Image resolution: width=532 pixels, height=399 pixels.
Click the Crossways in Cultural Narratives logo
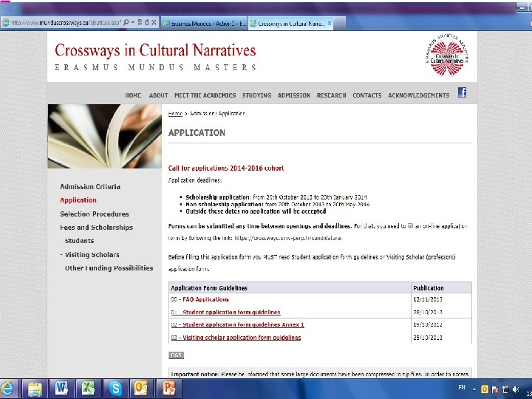pyautogui.click(x=447, y=56)
